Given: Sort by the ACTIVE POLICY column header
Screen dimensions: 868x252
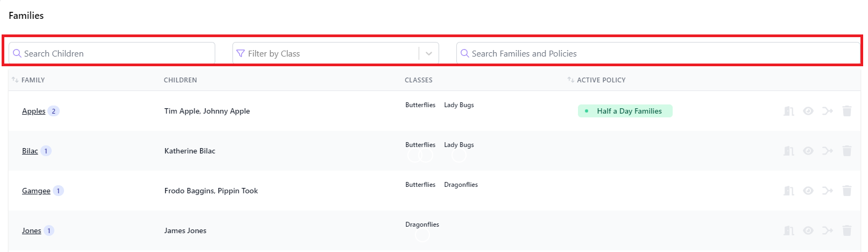Looking at the screenshot, I should click(x=601, y=80).
